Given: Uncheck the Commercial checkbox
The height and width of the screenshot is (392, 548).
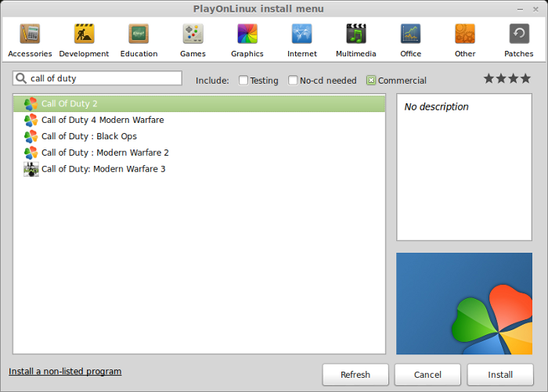Looking at the screenshot, I should coord(371,81).
